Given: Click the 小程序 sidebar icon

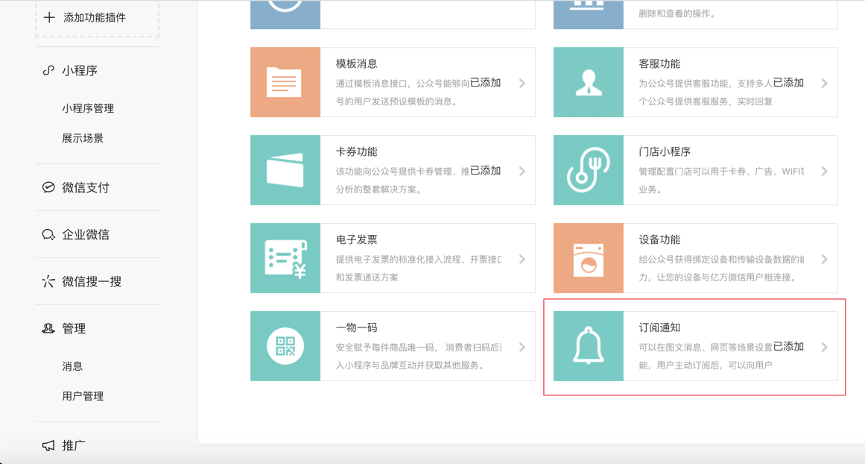Looking at the screenshot, I should pyautogui.click(x=49, y=71).
